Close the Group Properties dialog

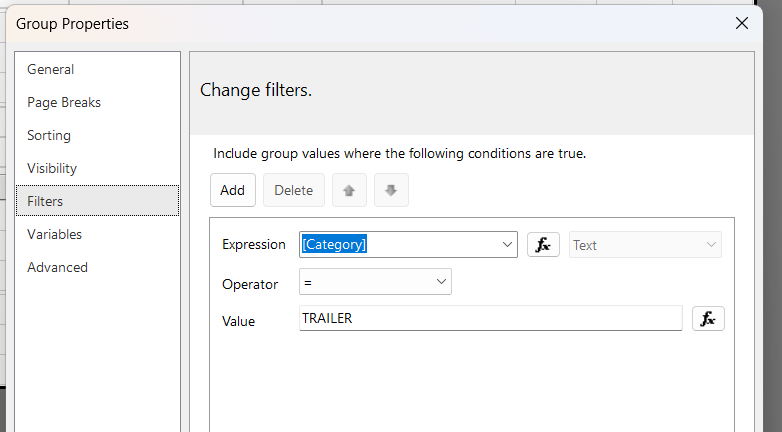pyautogui.click(x=742, y=23)
